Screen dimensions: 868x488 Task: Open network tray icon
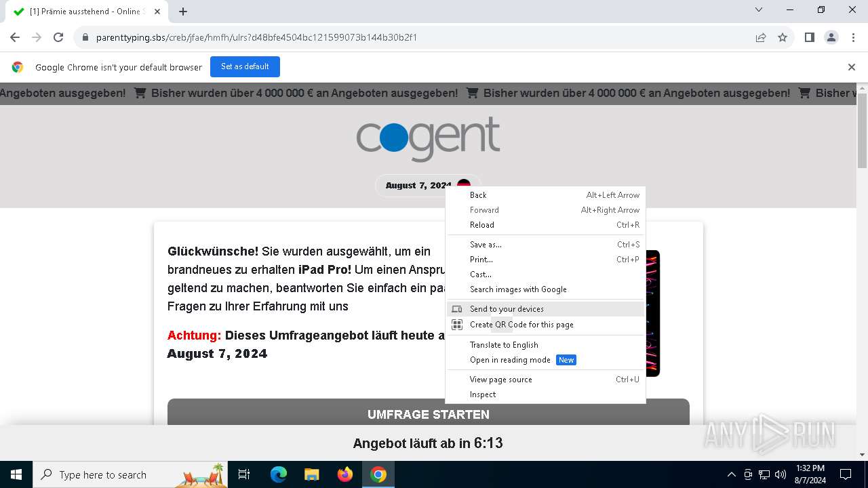click(764, 474)
